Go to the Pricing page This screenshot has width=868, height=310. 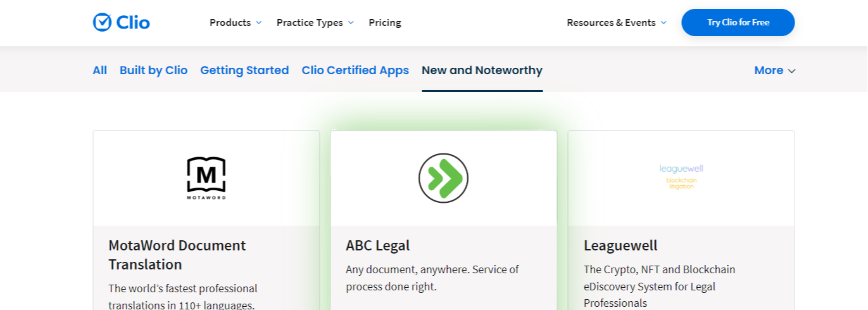click(x=385, y=23)
